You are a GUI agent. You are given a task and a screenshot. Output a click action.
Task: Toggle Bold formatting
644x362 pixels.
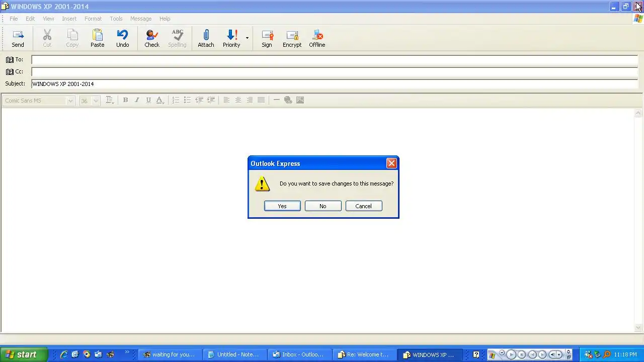(x=125, y=100)
